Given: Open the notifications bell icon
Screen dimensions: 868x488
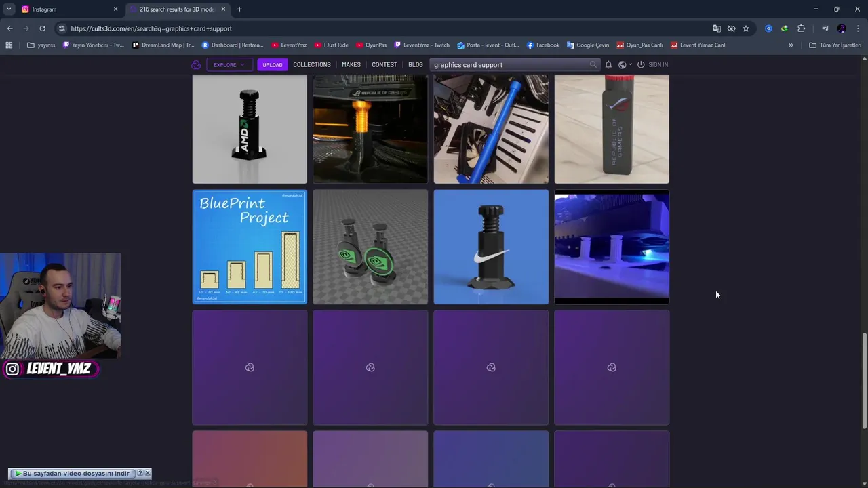Looking at the screenshot, I should pyautogui.click(x=608, y=65).
